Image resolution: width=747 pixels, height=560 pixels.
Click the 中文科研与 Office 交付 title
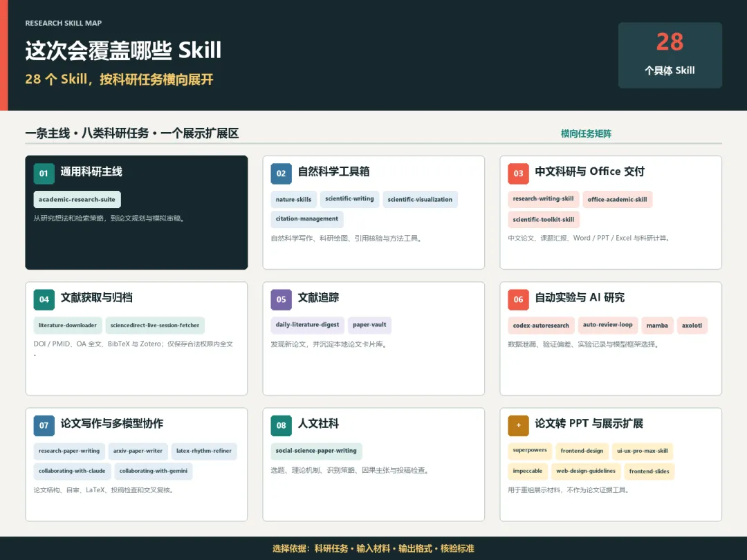point(590,171)
